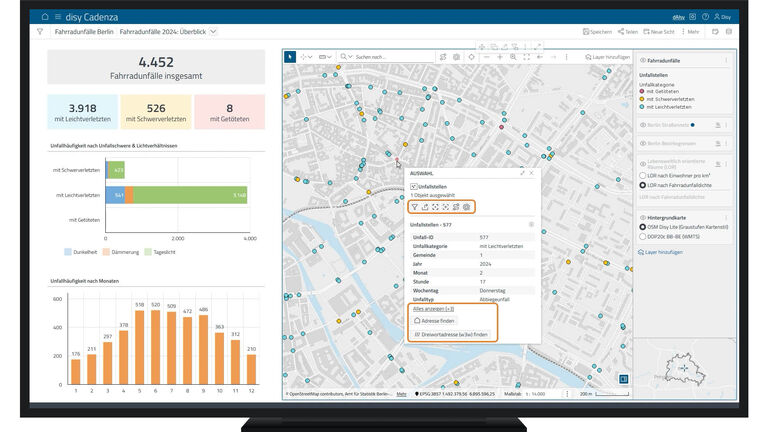Click Dunkelheit legend color swatch
Image resolution: width=768 pixels, height=432 pixels.
point(68,252)
